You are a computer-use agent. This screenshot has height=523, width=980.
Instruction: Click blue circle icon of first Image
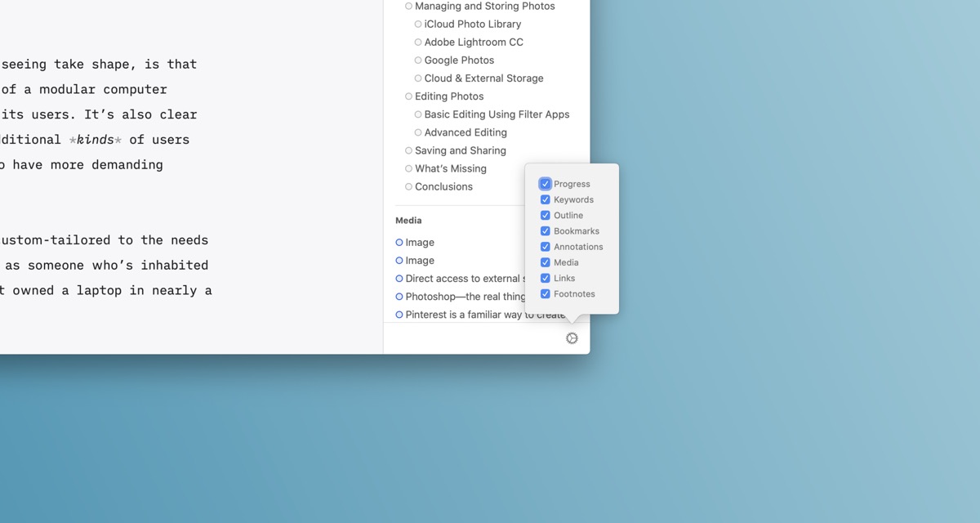click(399, 243)
